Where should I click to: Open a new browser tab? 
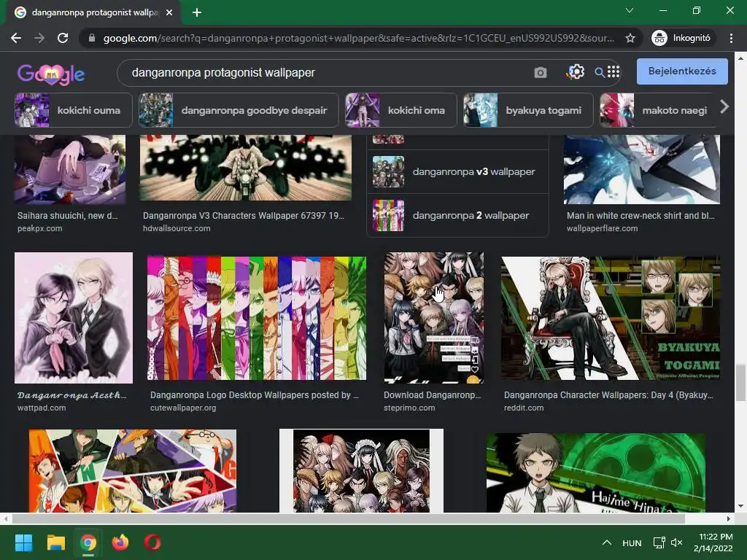click(197, 12)
